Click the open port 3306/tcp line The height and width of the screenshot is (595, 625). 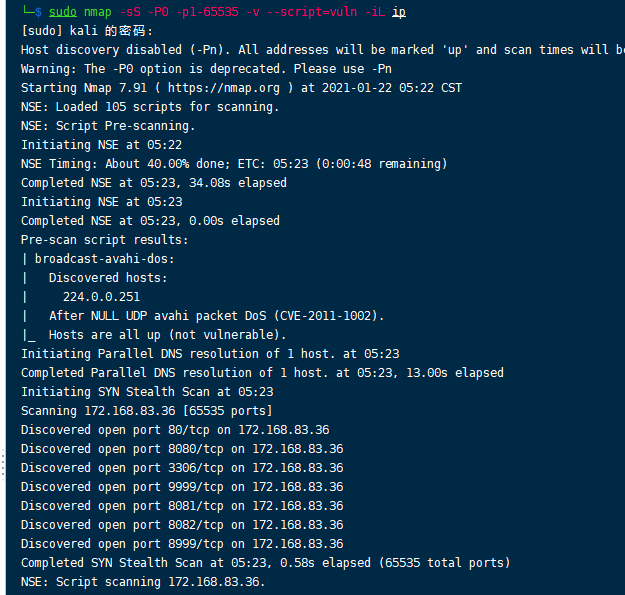[x=182, y=467]
